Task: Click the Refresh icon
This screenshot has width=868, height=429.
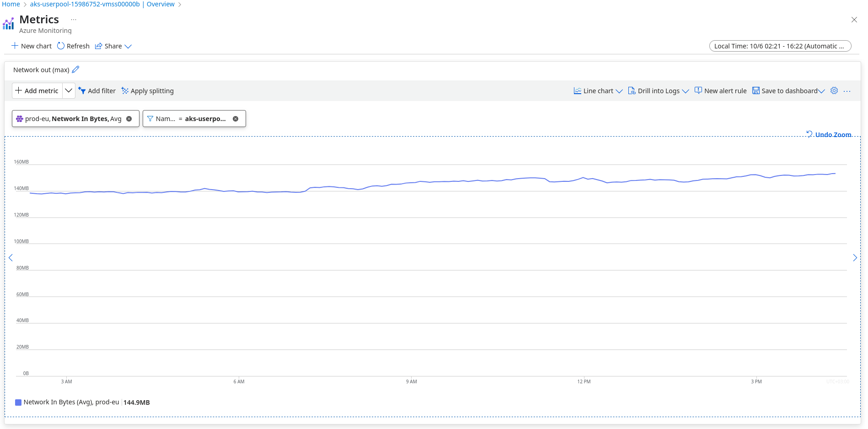Action: pos(61,46)
